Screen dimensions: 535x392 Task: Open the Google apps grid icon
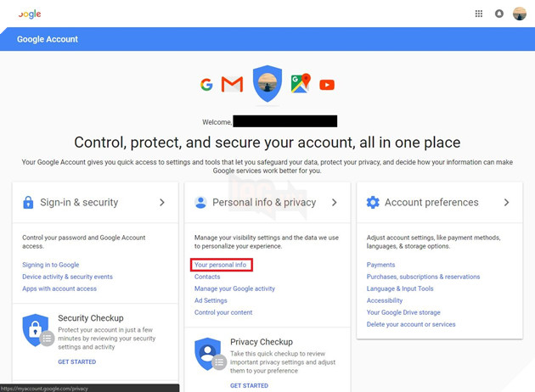tap(479, 14)
